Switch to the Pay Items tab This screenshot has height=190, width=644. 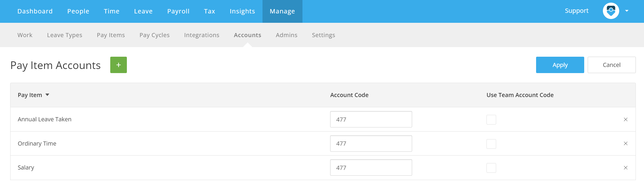[x=111, y=35]
